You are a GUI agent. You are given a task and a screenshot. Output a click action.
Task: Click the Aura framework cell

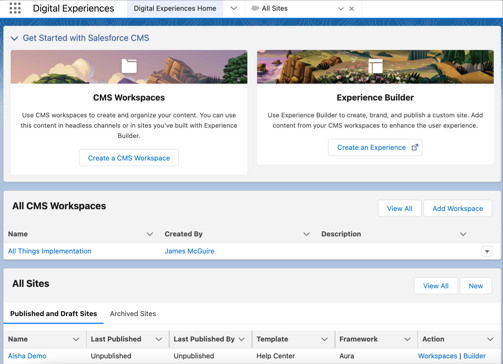[347, 356]
